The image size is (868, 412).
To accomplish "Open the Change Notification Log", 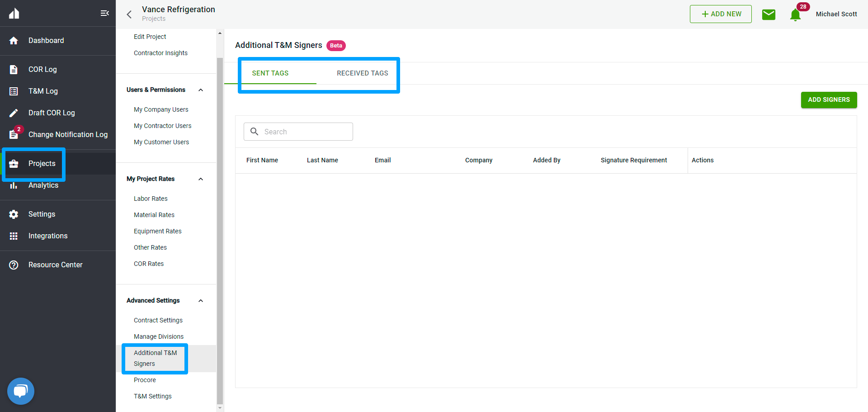I will click(x=68, y=134).
